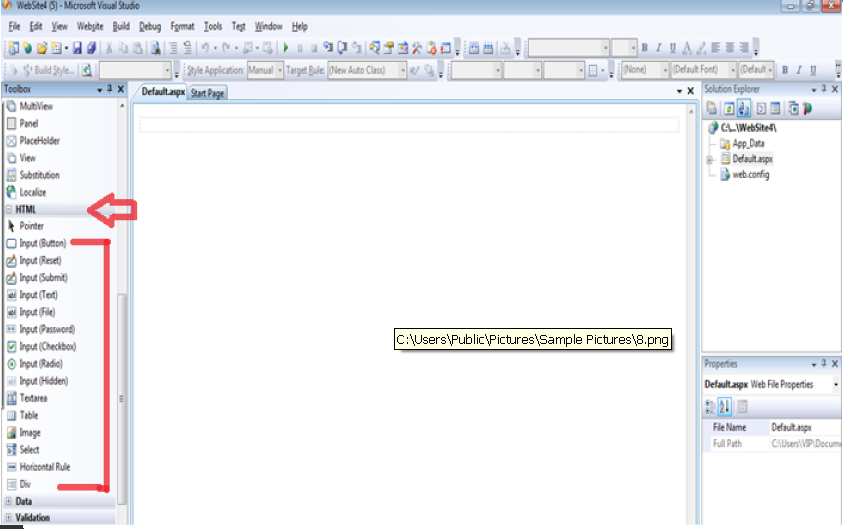Click the Open File folder icon
The image size is (843, 529).
[42, 48]
